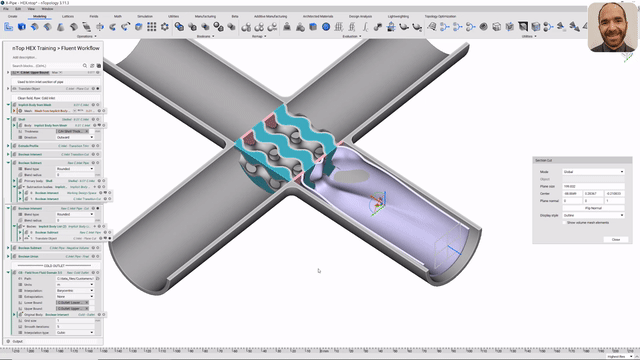The width and height of the screenshot is (640, 360).
Task: Click the 3x3 dot grid array icon
Action: coord(151,27)
